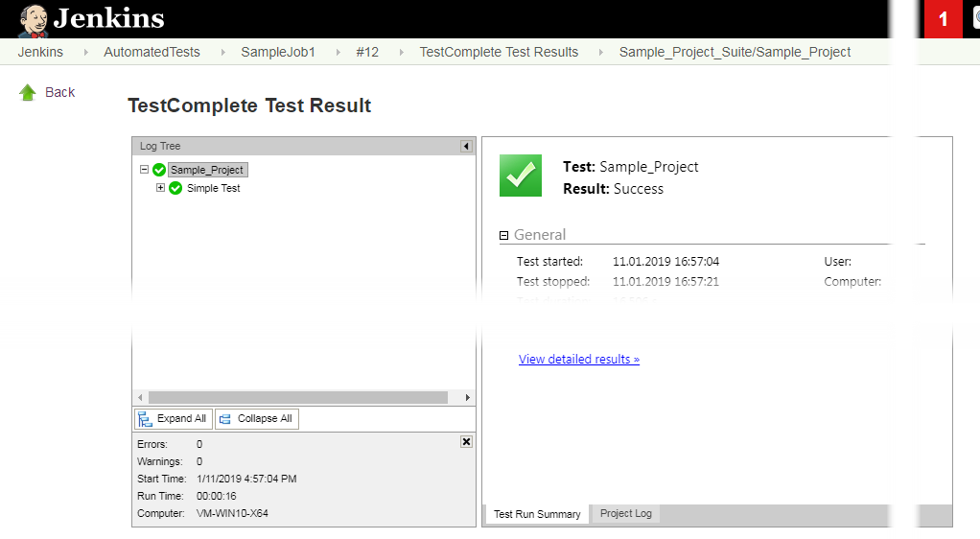This screenshot has width=980, height=539.
Task: Select Simple Test in the log tree
Action: (x=213, y=188)
